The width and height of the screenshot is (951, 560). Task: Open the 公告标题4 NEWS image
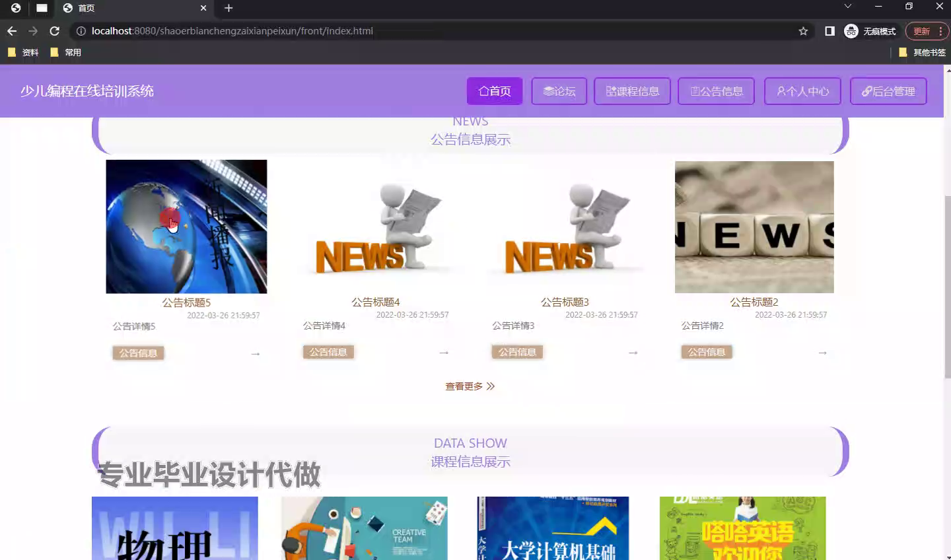tap(376, 227)
